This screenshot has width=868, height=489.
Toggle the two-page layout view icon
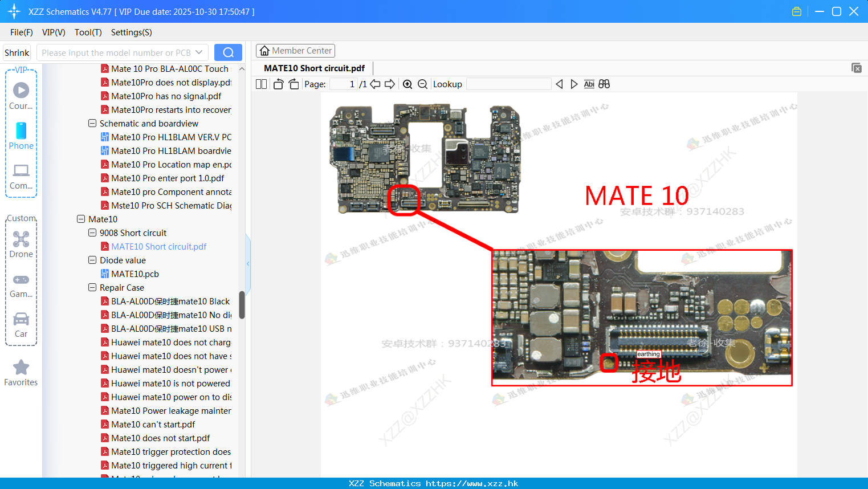(x=261, y=84)
